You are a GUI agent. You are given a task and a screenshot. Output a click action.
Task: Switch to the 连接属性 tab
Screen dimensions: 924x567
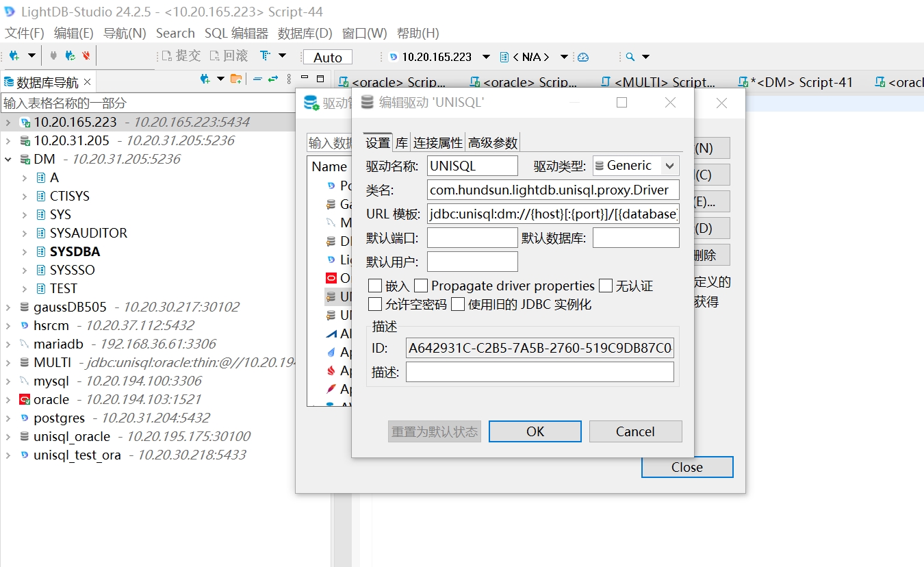pyautogui.click(x=438, y=142)
